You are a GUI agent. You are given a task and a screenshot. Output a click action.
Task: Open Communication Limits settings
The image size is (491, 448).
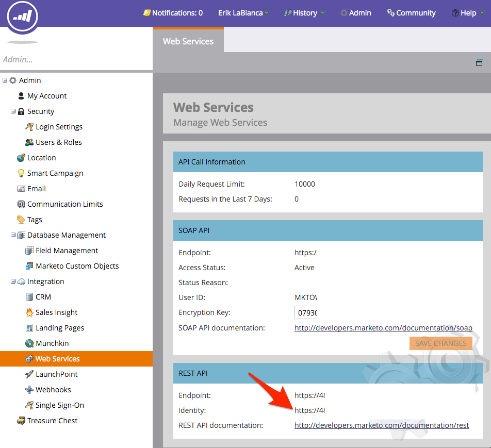[65, 204]
